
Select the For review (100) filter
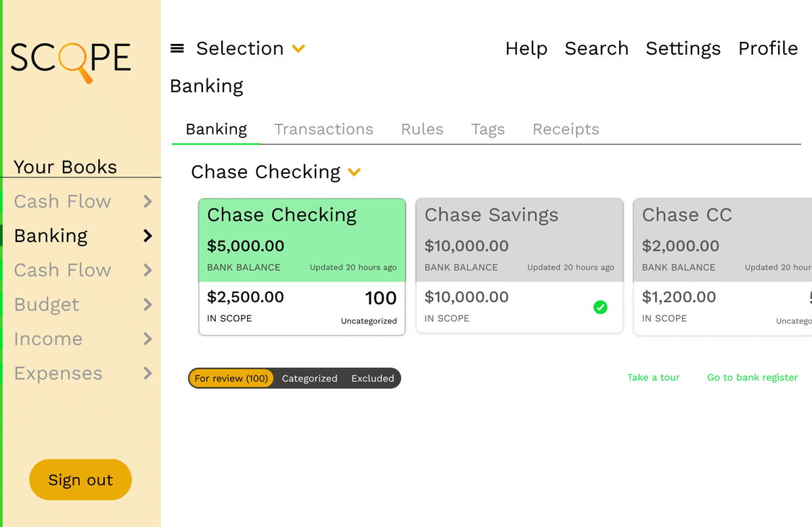[231, 379]
